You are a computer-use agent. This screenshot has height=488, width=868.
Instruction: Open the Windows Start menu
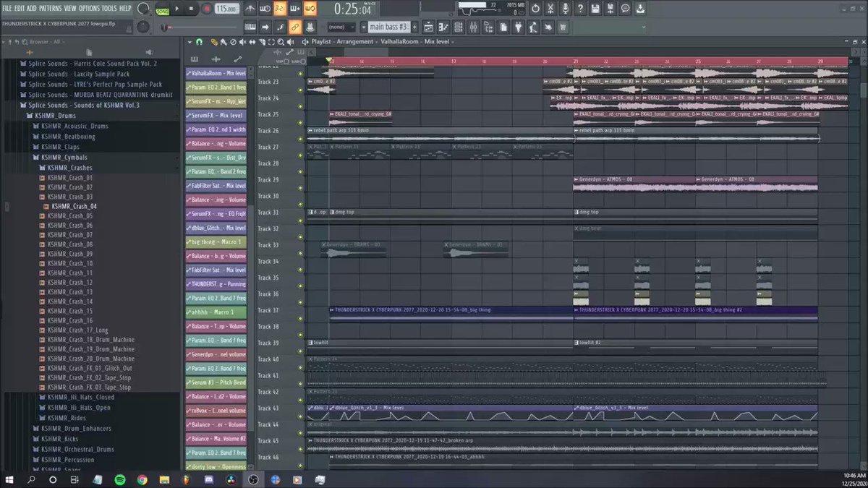[x=10, y=479]
